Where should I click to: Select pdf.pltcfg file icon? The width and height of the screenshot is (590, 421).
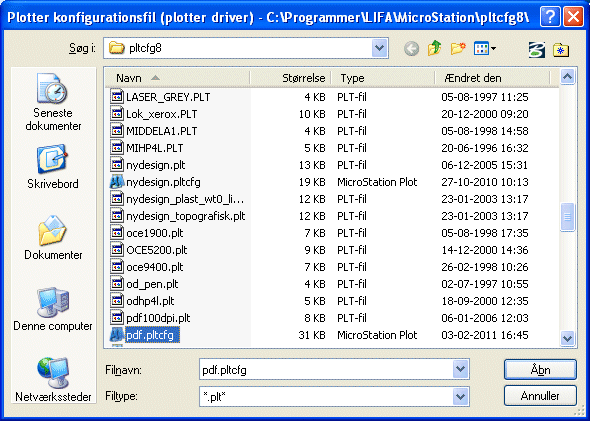click(117, 334)
